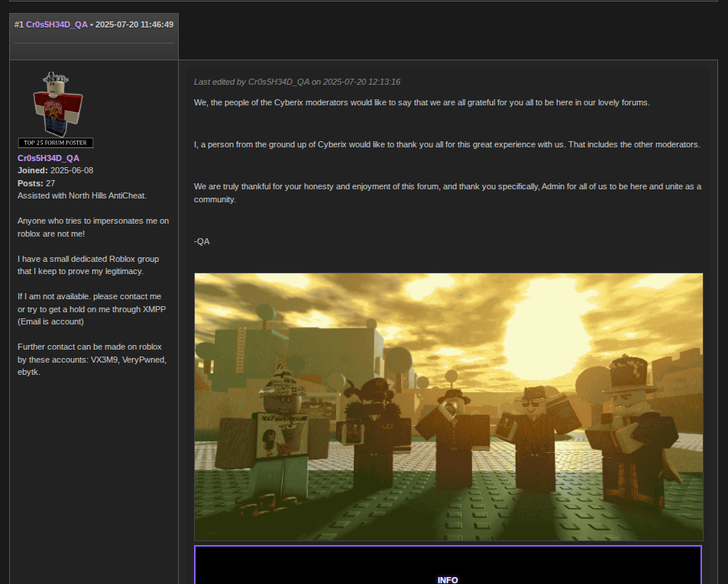Click the '-QA' signature text
The width and height of the screenshot is (728, 584).
pos(202,241)
